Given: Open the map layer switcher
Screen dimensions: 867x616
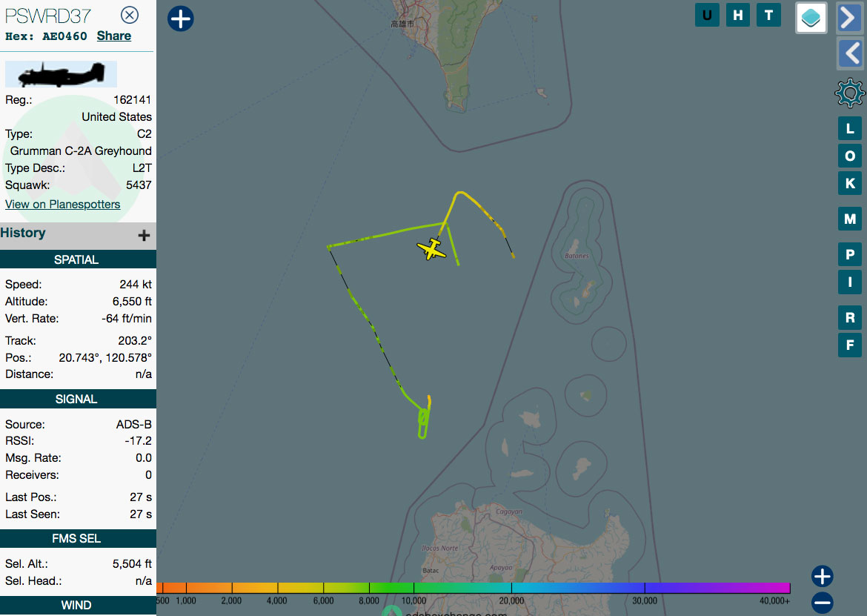Looking at the screenshot, I should point(811,18).
